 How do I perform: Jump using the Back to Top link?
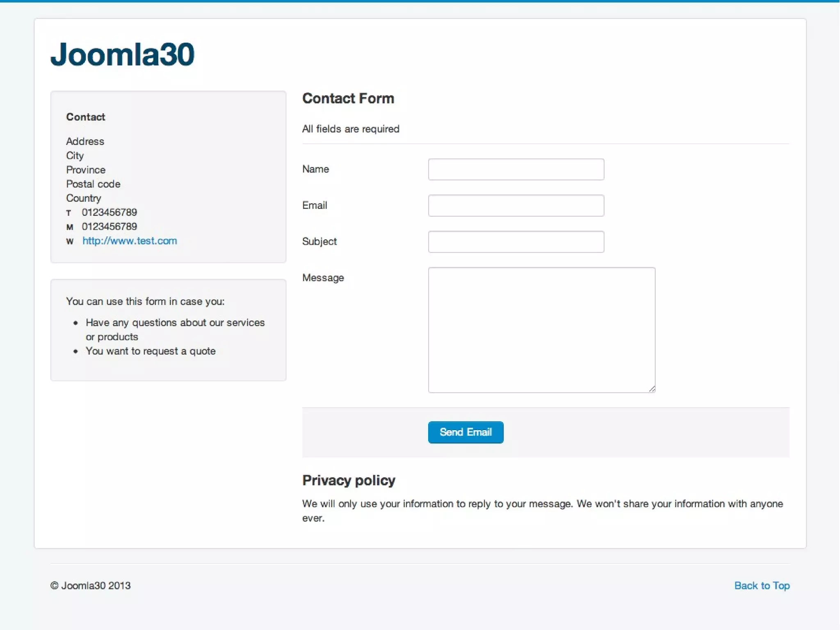click(761, 585)
